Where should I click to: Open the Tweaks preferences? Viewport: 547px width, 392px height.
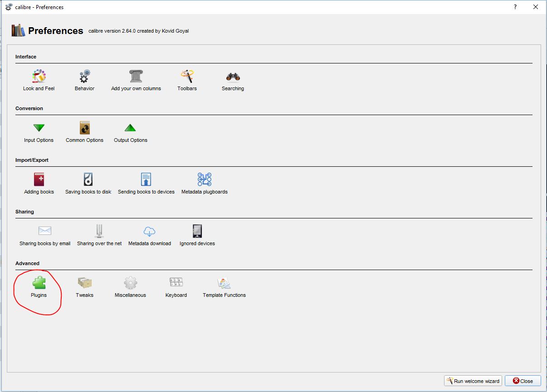(x=85, y=287)
